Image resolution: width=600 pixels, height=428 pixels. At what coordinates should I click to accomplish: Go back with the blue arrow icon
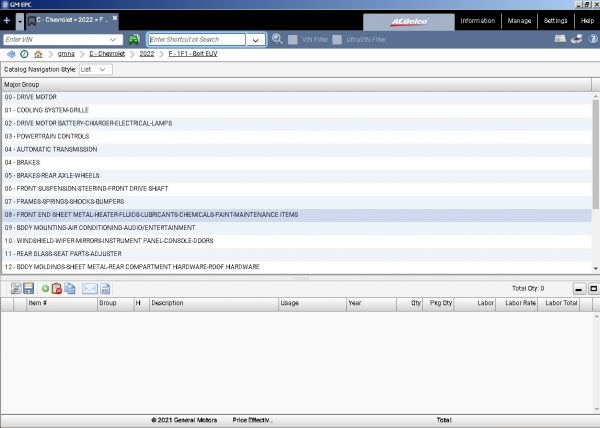coord(11,54)
